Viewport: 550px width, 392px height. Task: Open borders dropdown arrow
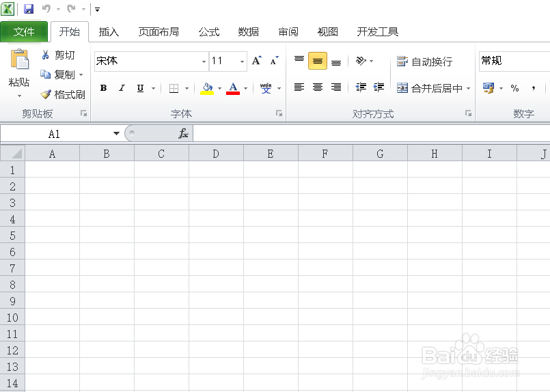[x=187, y=88]
